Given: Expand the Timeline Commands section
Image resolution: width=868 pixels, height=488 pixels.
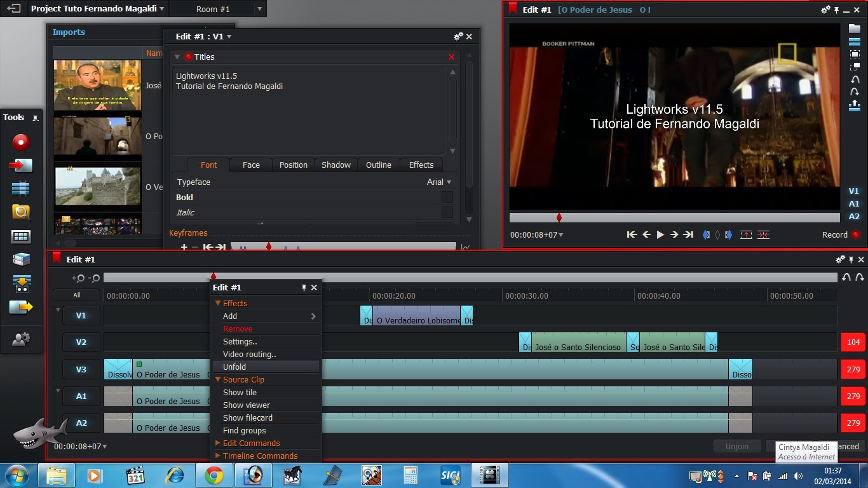Looking at the screenshot, I should click(218, 456).
